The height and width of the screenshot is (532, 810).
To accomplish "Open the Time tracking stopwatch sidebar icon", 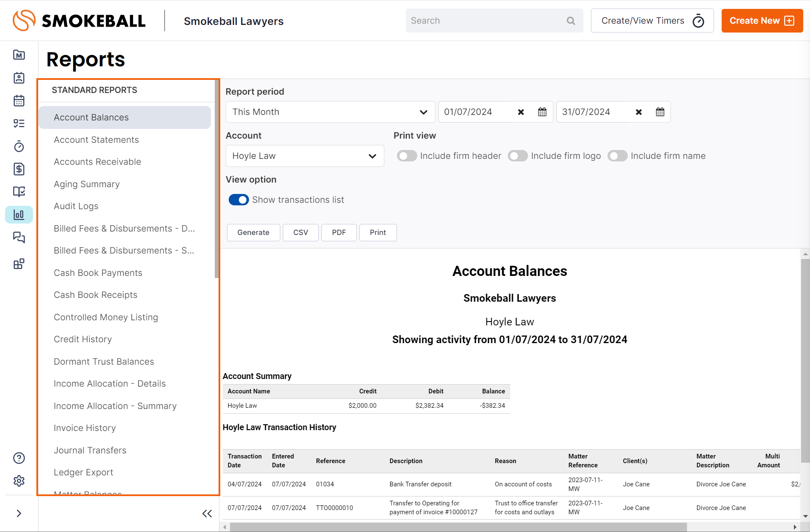I will tap(19, 146).
